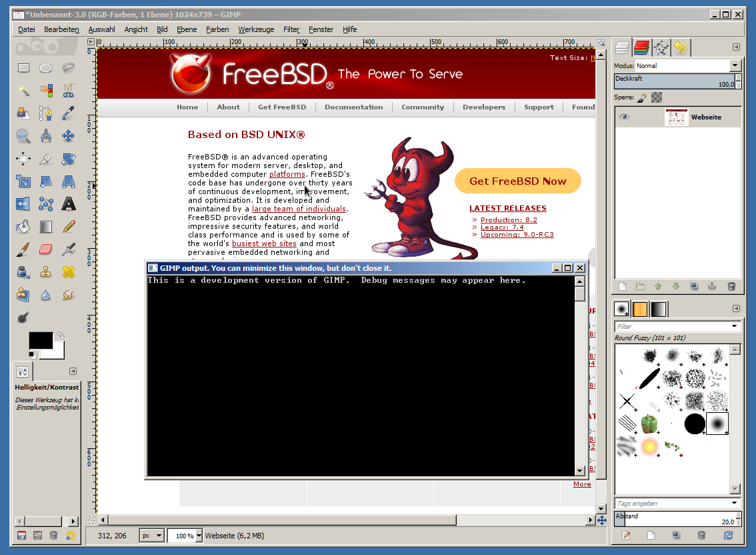Open the brush Filter dropdown
Image resolution: width=756 pixels, height=555 pixels.
tap(734, 327)
